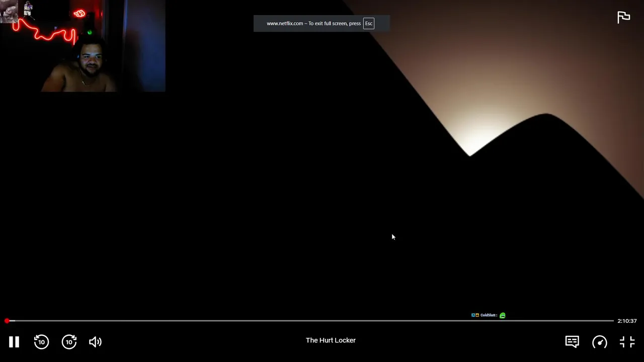
Task: Rewind 10 seconds
Action: tap(41, 342)
